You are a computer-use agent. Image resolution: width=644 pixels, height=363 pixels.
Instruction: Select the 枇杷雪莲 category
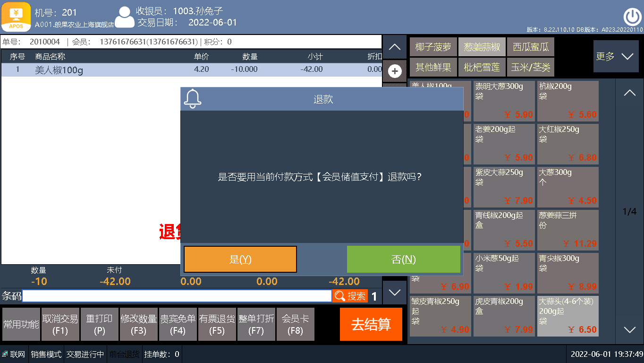(x=482, y=67)
